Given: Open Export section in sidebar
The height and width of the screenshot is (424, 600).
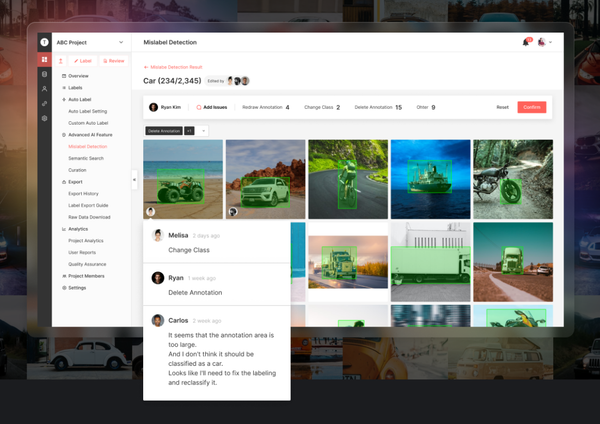Looking at the screenshot, I should 75,182.
